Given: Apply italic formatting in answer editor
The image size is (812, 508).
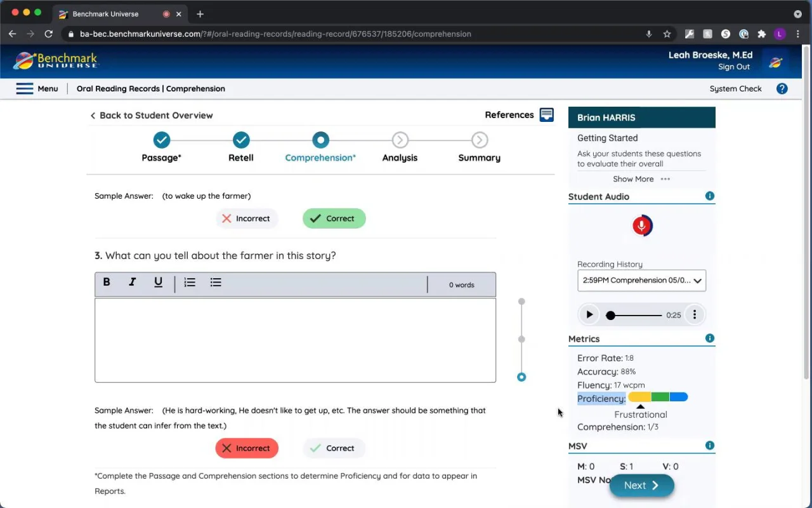Looking at the screenshot, I should 133,283.
